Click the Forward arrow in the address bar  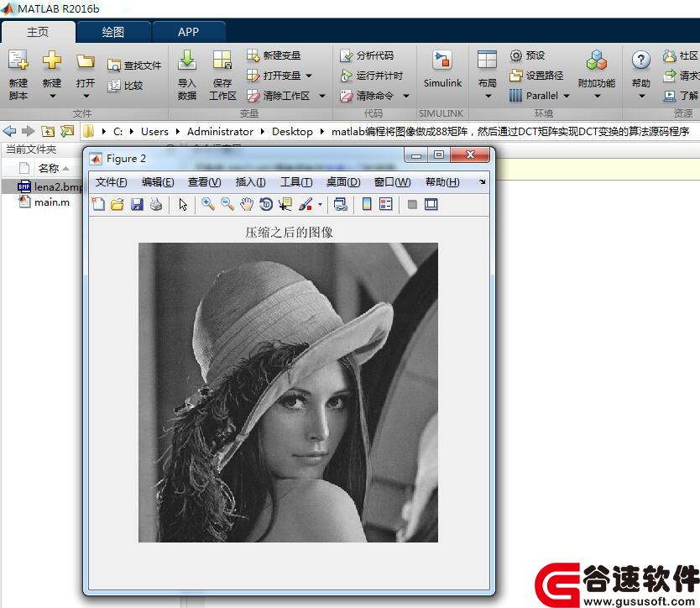(x=29, y=131)
